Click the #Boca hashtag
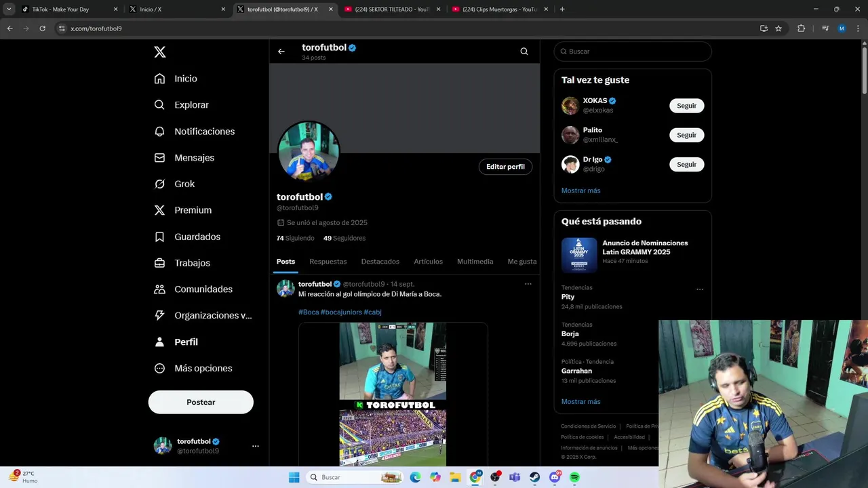This screenshot has width=868, height=488. click(309, 312)
